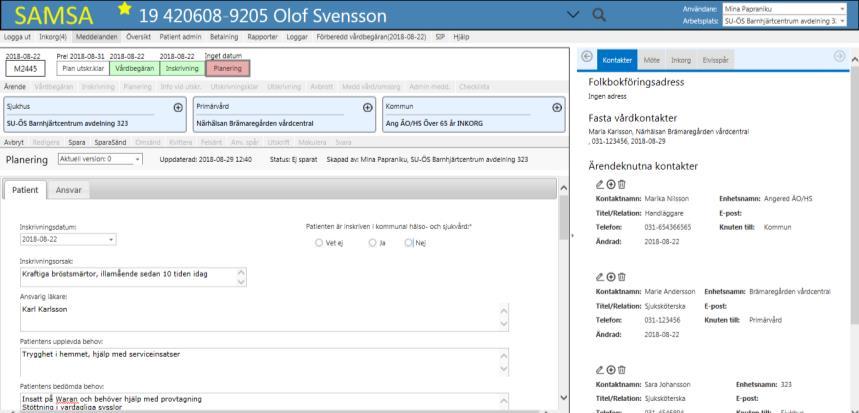The image size is (859, 413).
Task: Select the green Vårdbegäran step
Action: [x=134, y=68]
